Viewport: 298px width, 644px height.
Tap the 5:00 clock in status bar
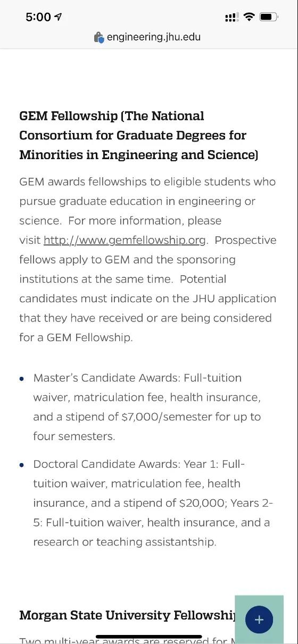38,17
